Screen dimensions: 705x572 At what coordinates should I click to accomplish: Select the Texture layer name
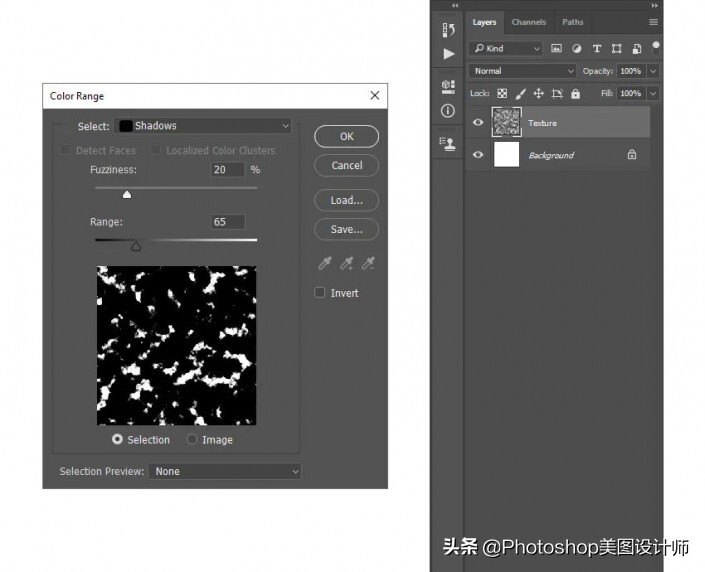[x=542, y=123]
